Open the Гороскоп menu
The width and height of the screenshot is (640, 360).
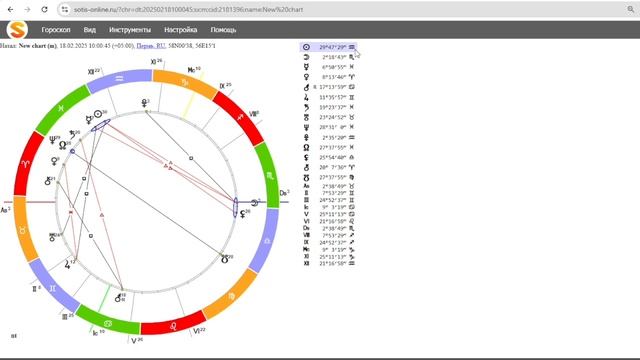point(56,30)
